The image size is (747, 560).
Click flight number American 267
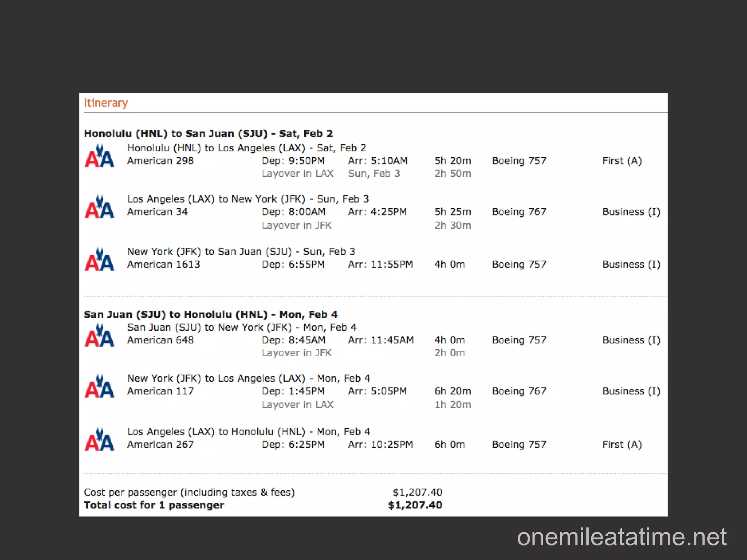click(x=160, y=444)
